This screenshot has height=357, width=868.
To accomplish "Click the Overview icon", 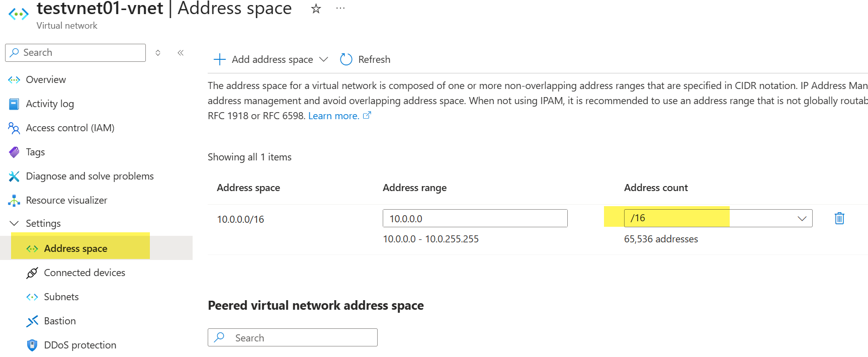I will click(x=14, y=79).
